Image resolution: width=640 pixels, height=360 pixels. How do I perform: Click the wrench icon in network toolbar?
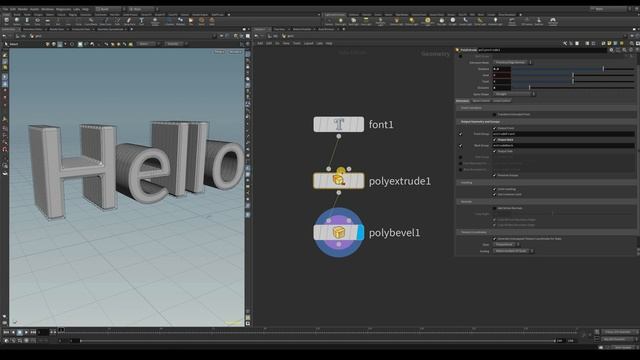tap(565, 43)
